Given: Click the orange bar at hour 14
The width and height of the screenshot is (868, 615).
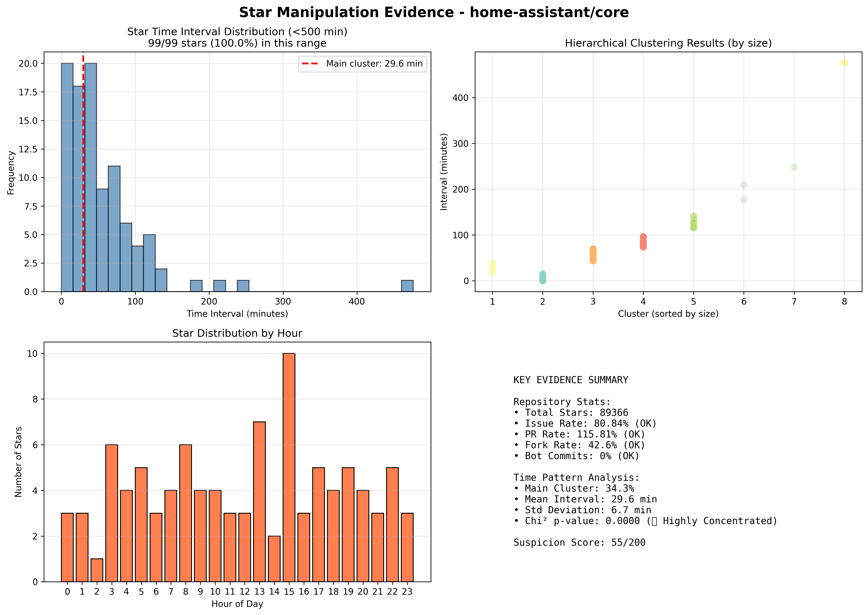Looking at the screenshot, I should point(274,559).
